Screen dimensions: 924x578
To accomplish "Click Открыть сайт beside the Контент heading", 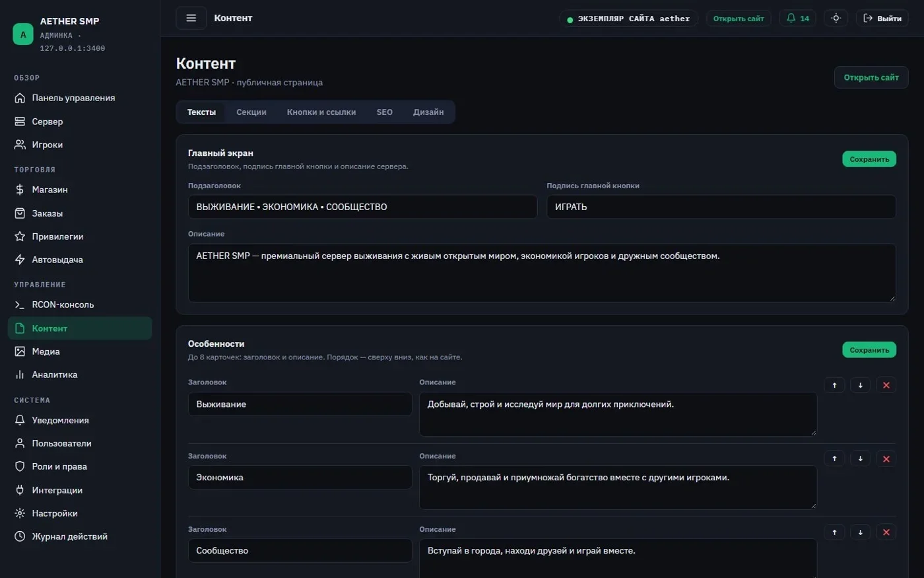I will point(871,77).
